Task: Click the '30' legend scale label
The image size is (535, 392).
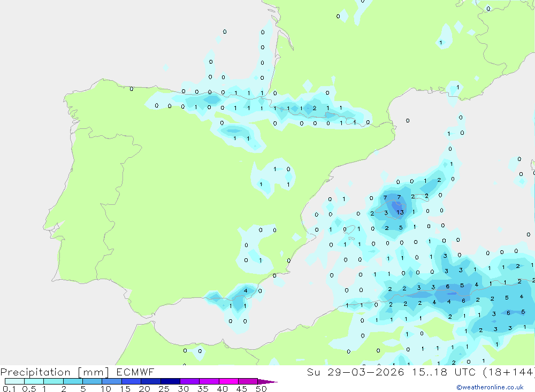Action: point(183,389)
